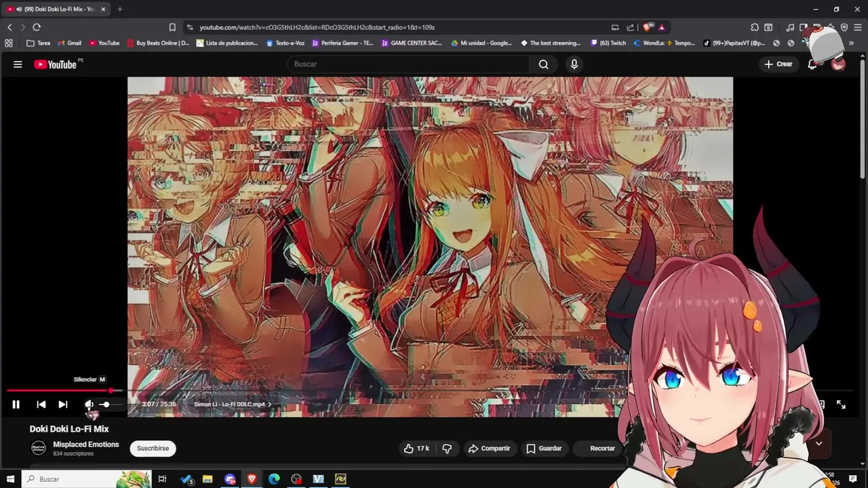Screen dimensions: 868x488
Task: Open the (63) Twitch bookmark
Action: pyautogui.click(x=608, y=43)
